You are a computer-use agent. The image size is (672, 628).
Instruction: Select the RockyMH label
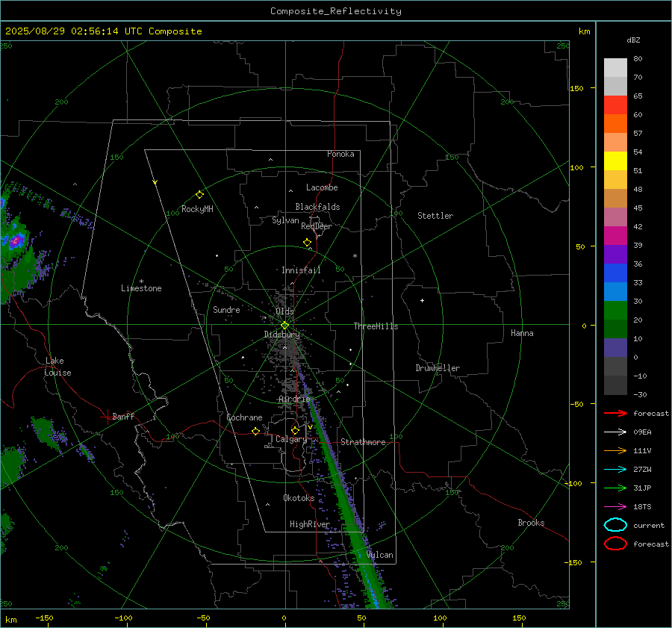coord(197,209)
